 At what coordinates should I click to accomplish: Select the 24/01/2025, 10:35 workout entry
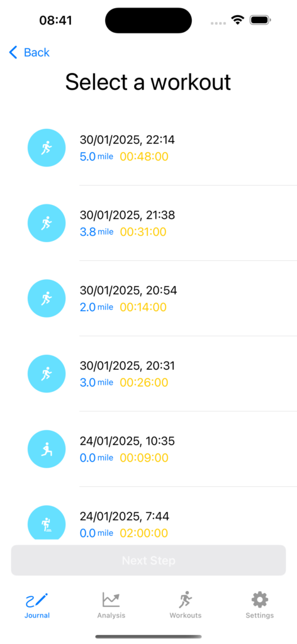148,449
